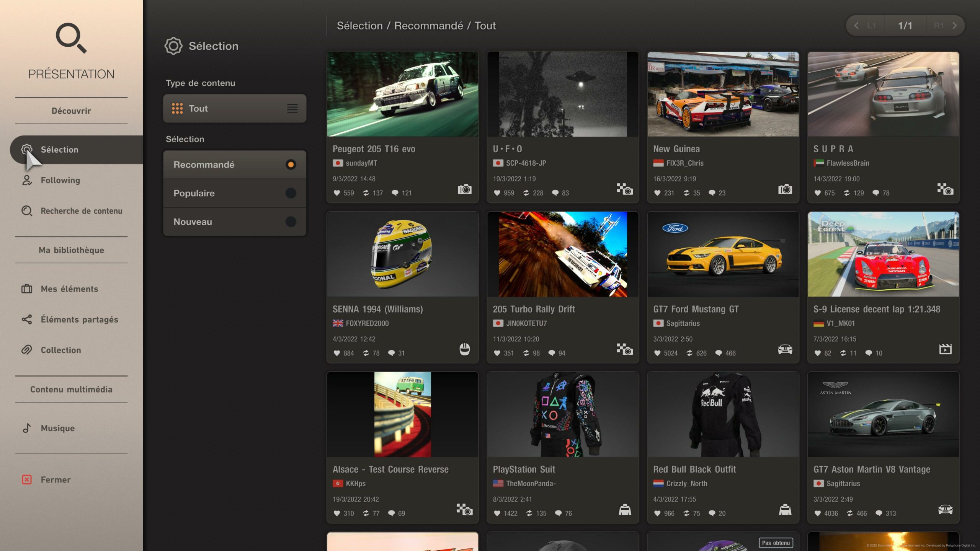Click the 'GT7 Aston Martin V8 Vantage' title
The width and height of the screenshot is (980, 551).
872,469
